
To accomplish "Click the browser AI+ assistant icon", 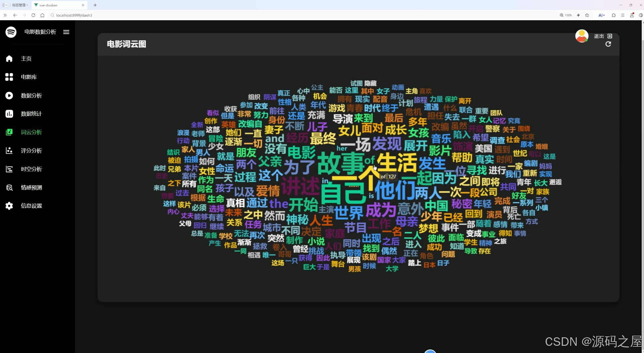I will (601, 15).
